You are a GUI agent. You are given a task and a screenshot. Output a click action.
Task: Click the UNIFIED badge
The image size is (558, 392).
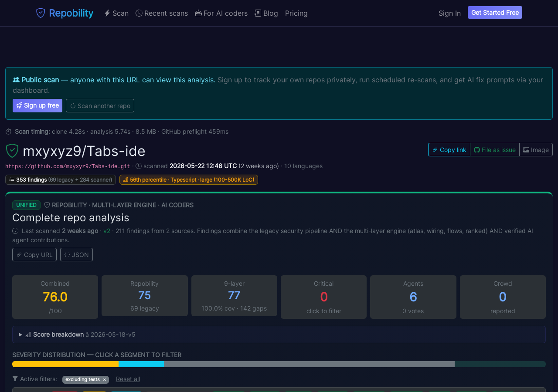[x=26, y=205]
